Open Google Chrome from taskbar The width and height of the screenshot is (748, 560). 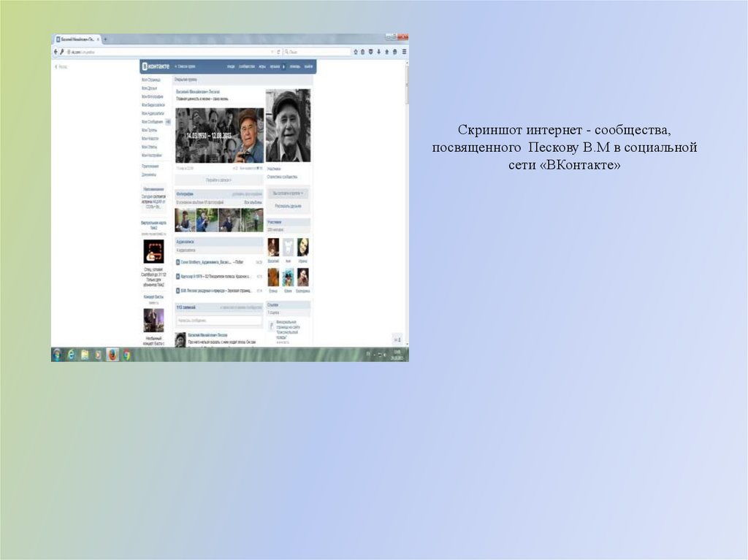pos(126,354)
